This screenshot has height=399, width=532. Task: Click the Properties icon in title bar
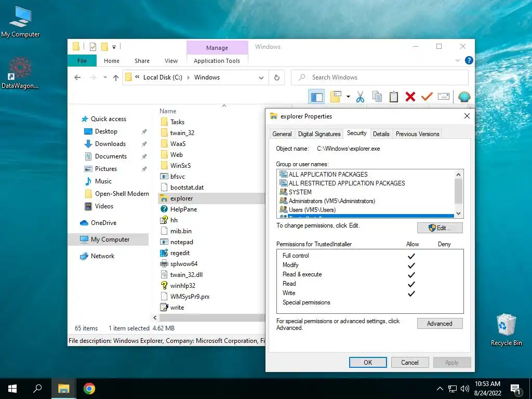coord(92,47)
